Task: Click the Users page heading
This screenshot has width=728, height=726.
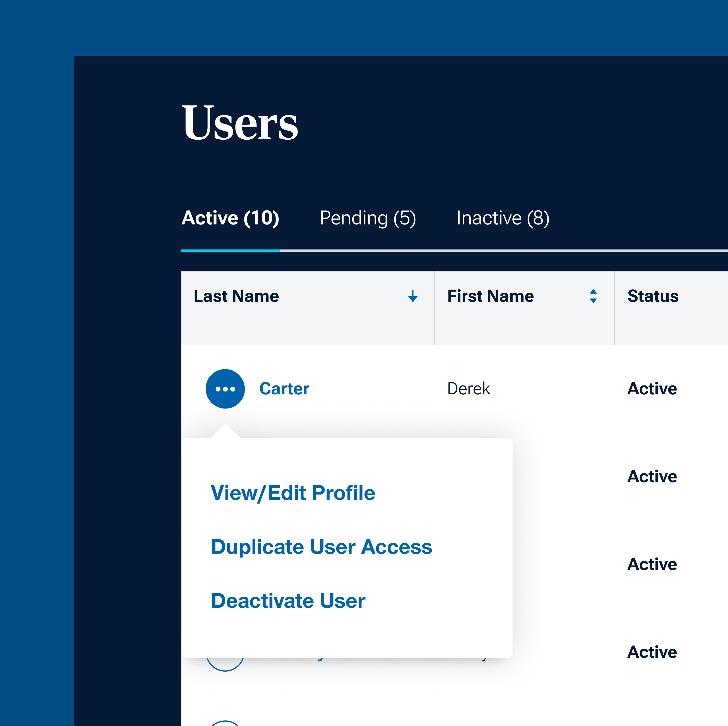Action: [x=240, y=123]
